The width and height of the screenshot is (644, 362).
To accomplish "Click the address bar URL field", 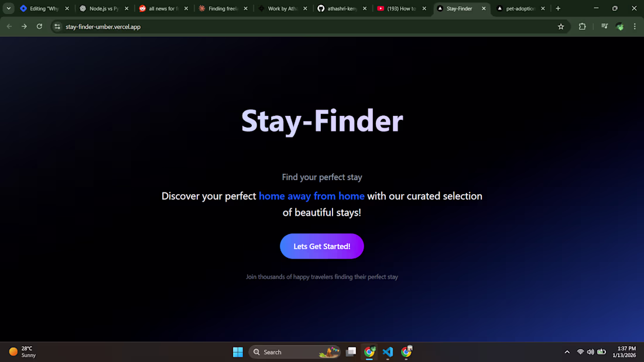I will [x=308, y=27].
